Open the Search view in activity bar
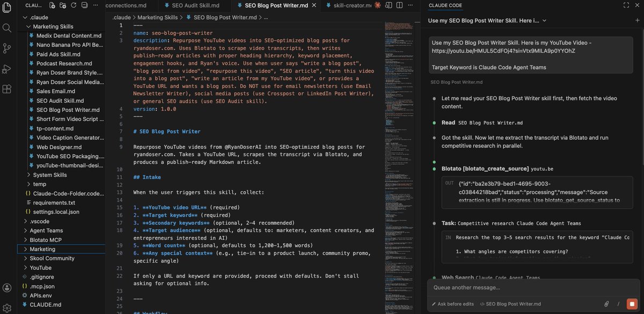Image resolution: width=644 pixels, height=314 pixels. (7, 27)
